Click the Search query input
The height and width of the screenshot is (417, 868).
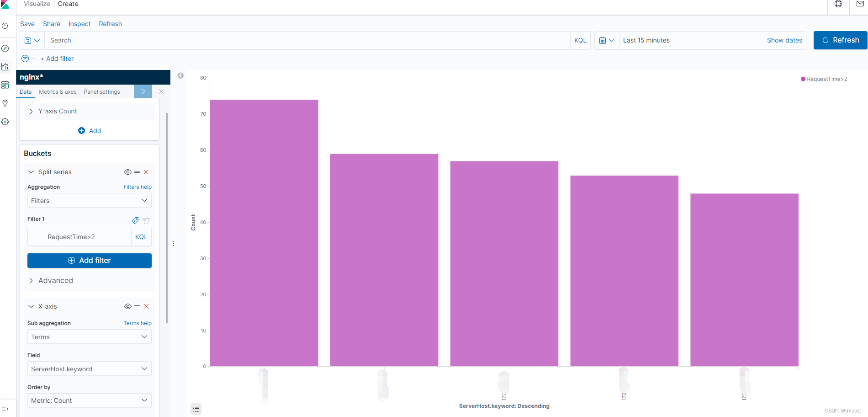[307, 40]
